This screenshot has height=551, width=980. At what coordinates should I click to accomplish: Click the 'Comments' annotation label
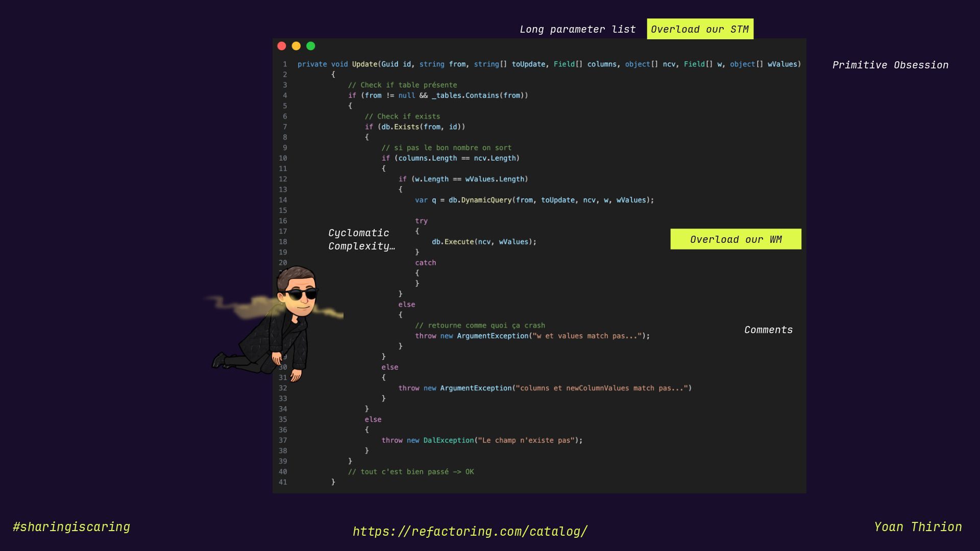(768, 330)
